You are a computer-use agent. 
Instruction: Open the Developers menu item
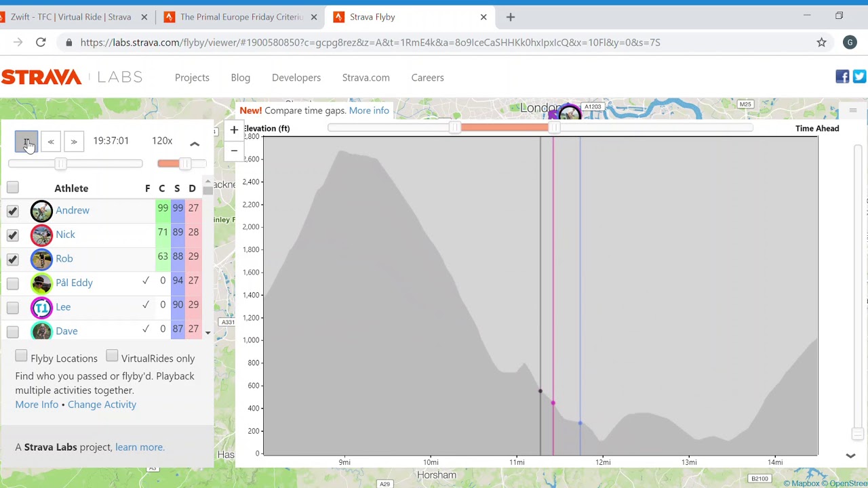point(296,77)
